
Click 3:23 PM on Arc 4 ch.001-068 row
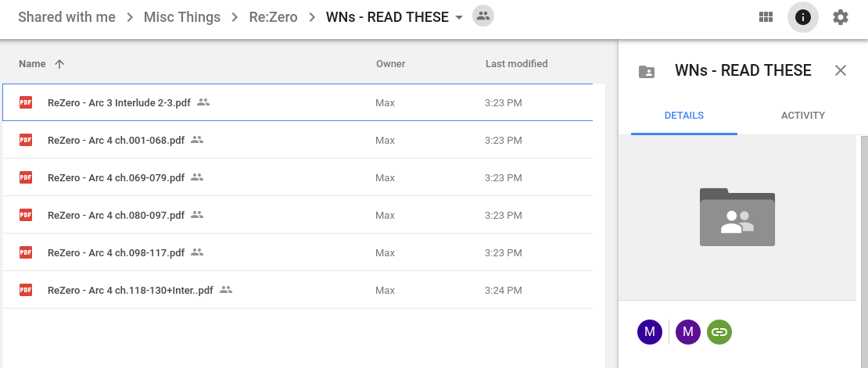503,141
